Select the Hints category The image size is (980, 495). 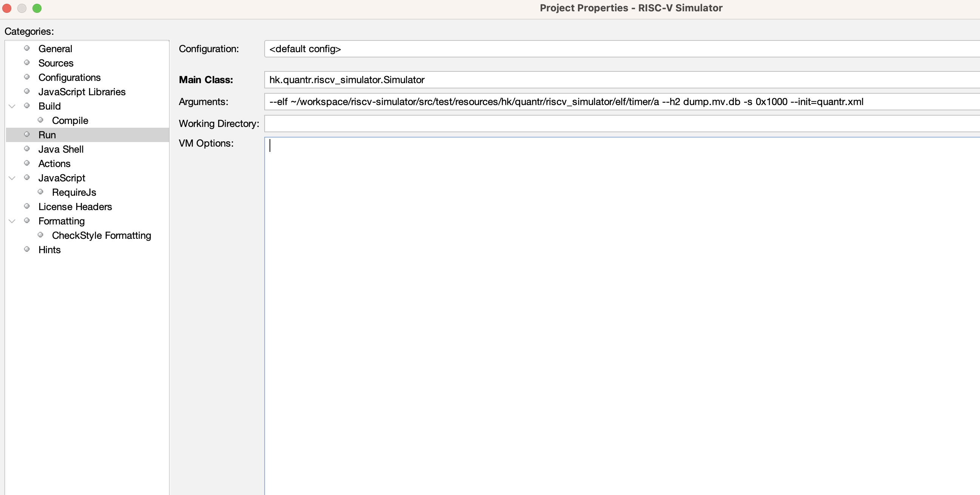point(49,250)
